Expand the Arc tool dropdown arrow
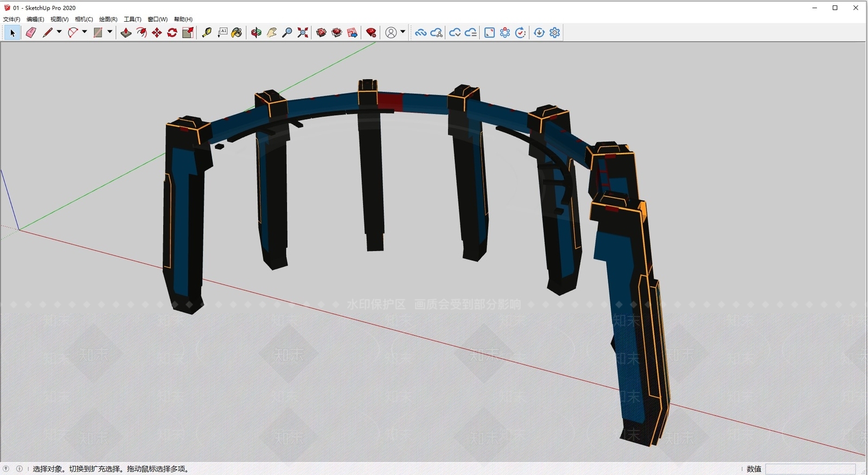 (84, 32)
